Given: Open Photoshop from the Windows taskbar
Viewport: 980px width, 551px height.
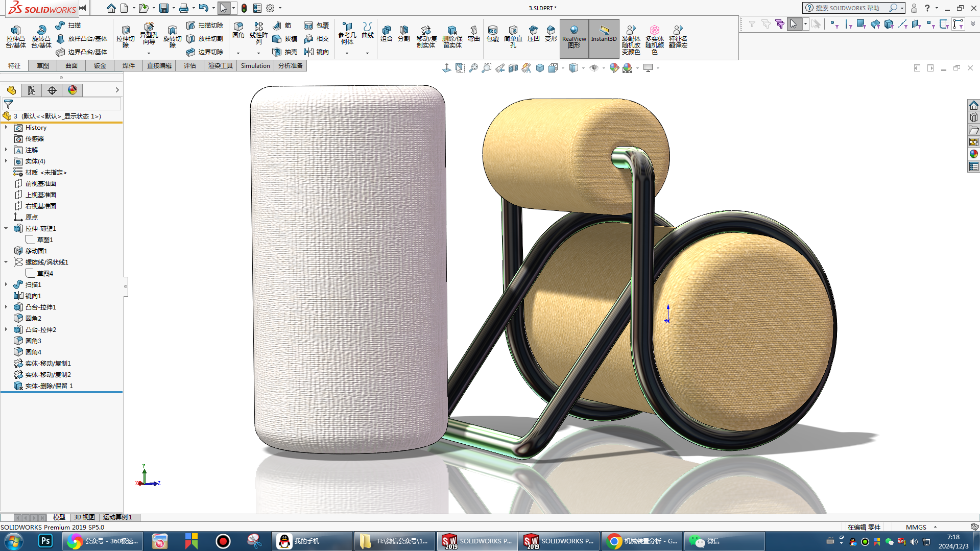Looking at the screenshot, I should click(x=45, y=541).
